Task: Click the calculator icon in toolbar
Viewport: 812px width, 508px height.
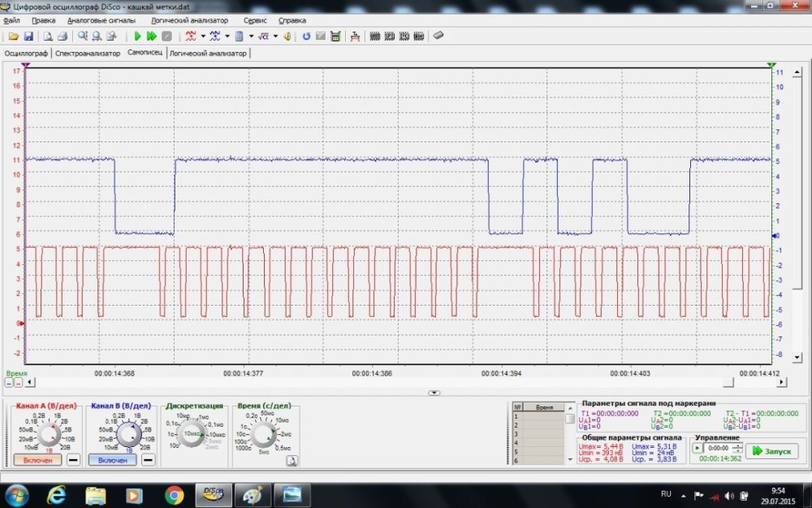Action: [335, 37]
